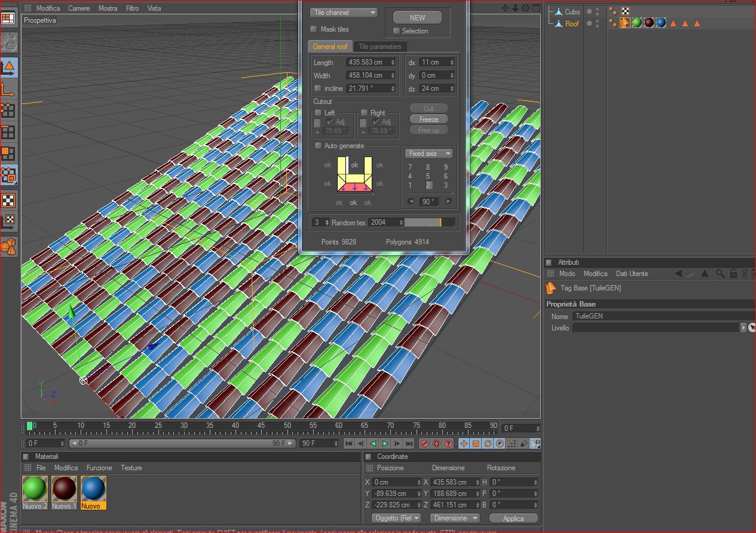Screen dimensions: 756x533
Task: Open the Mostra viewport menu
Action: [x=108, y=8]
